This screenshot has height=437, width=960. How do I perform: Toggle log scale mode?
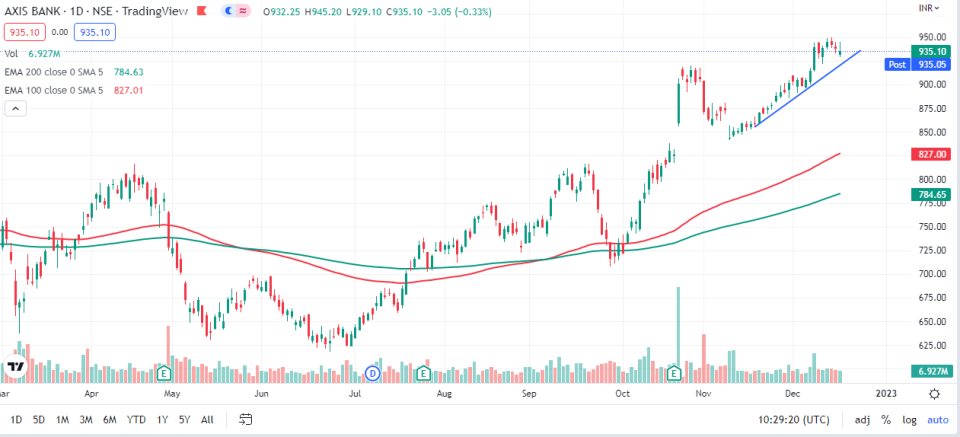tap(909, 420)
